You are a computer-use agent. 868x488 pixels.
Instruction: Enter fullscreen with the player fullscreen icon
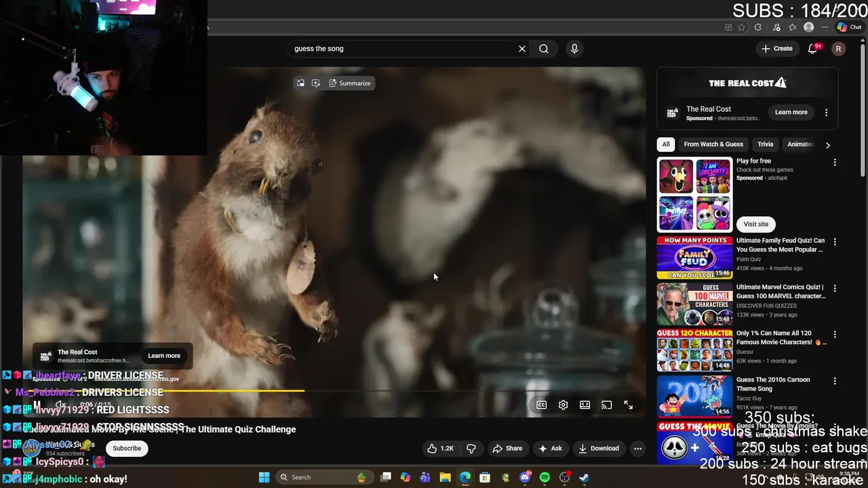[x=629, y=405]
